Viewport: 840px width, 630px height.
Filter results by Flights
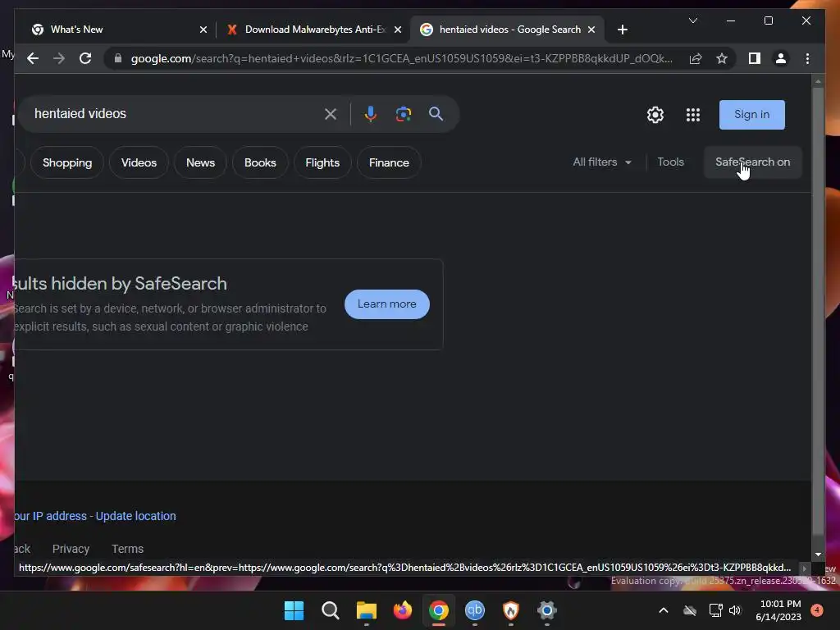pyautogui.click(x=322, y=162)
